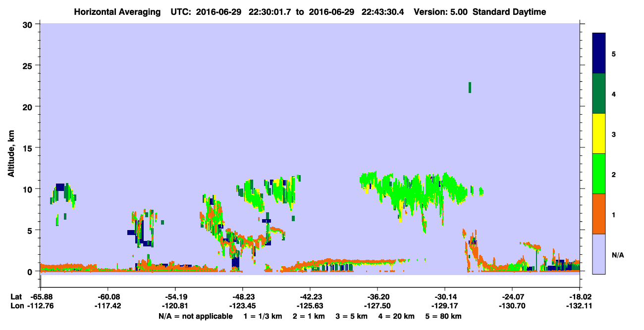This screenshot has height=330, width=644.
Task: Click the 'Lat' row label
Action: point(16,297)
